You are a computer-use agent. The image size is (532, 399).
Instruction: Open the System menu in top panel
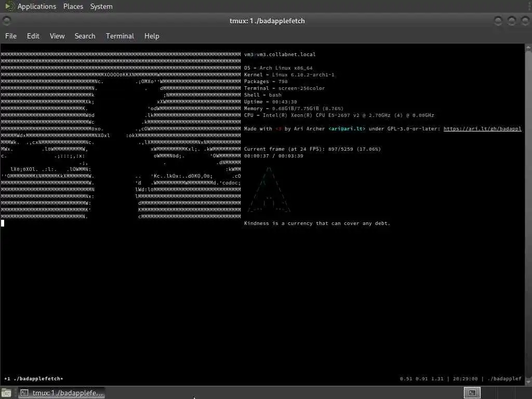101,6
